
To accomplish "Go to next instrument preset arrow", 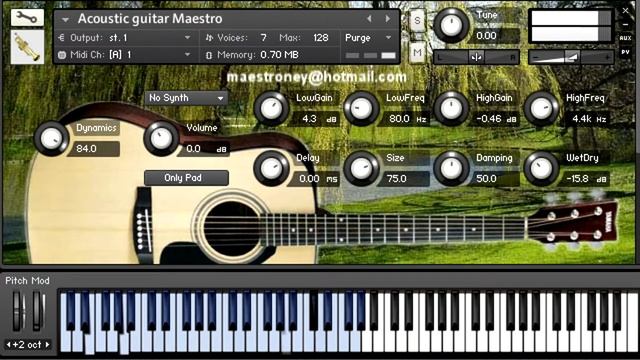I will 388,19.
